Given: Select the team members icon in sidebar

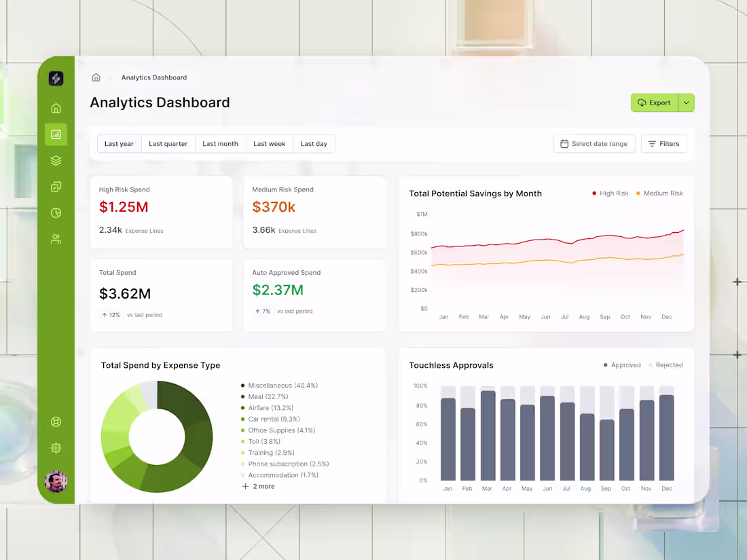Looking at the screenshot, I should 56,239.
